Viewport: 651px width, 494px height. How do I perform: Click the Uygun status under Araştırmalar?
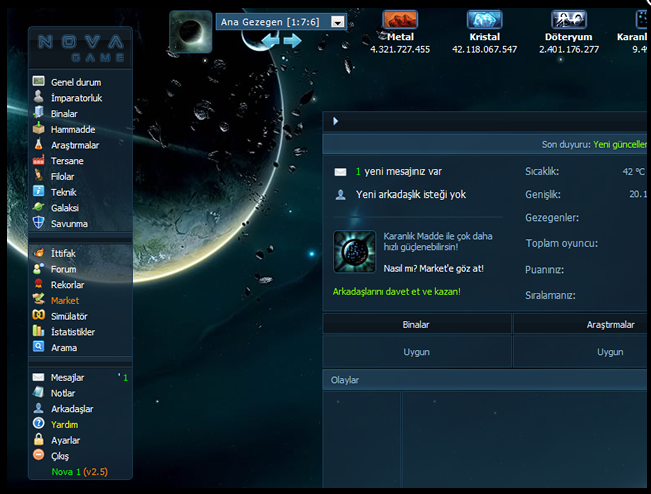(x=610, y=352)
